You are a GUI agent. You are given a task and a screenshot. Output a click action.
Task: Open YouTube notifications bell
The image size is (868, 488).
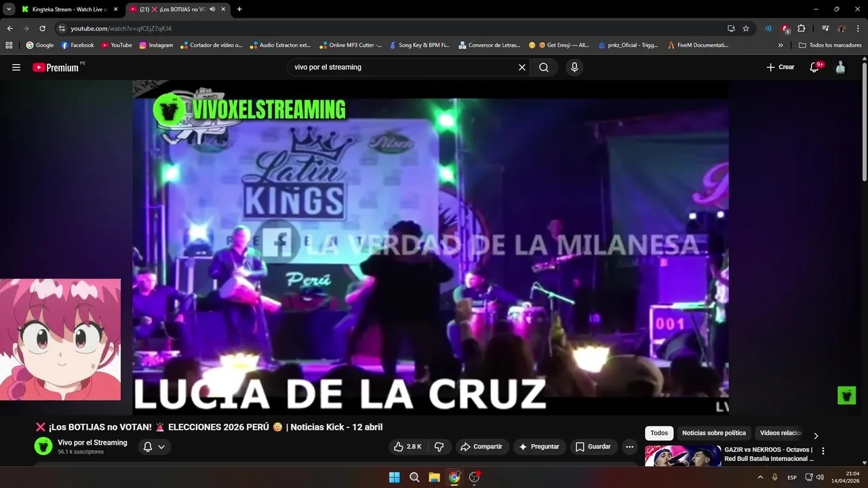(x=815, y=67)
